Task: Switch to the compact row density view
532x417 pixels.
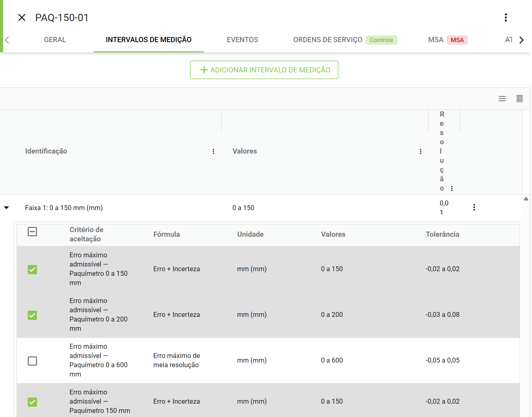Action: [x=519, y=99]
